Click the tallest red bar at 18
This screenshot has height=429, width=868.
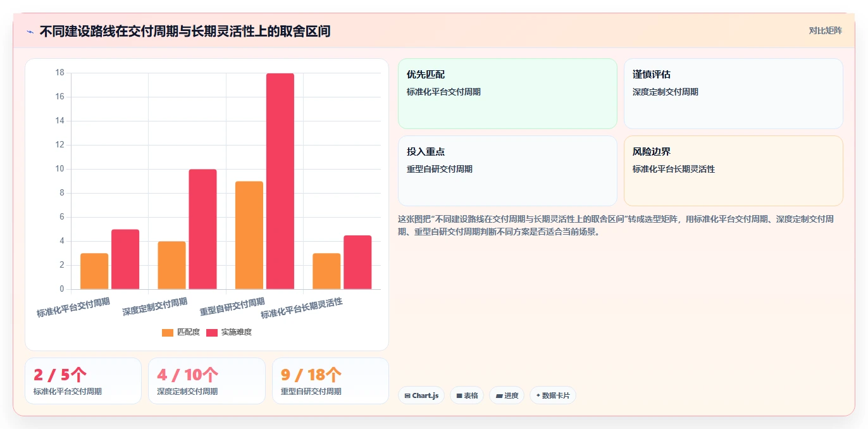click(280, 181)
